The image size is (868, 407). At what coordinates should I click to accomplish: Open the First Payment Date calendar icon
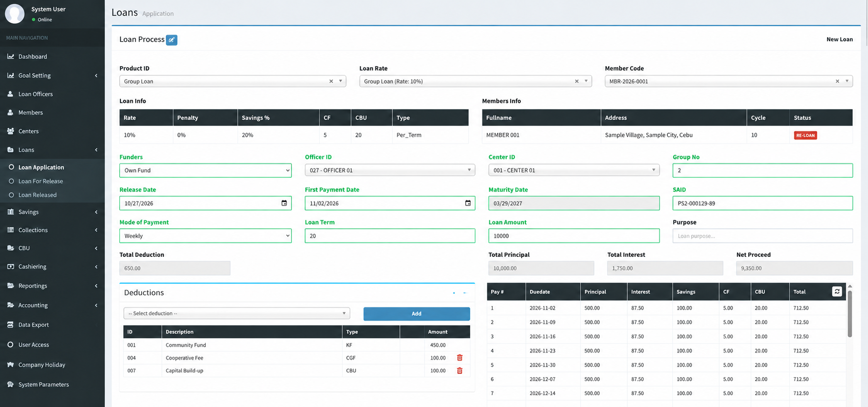(x=468, y=203)
